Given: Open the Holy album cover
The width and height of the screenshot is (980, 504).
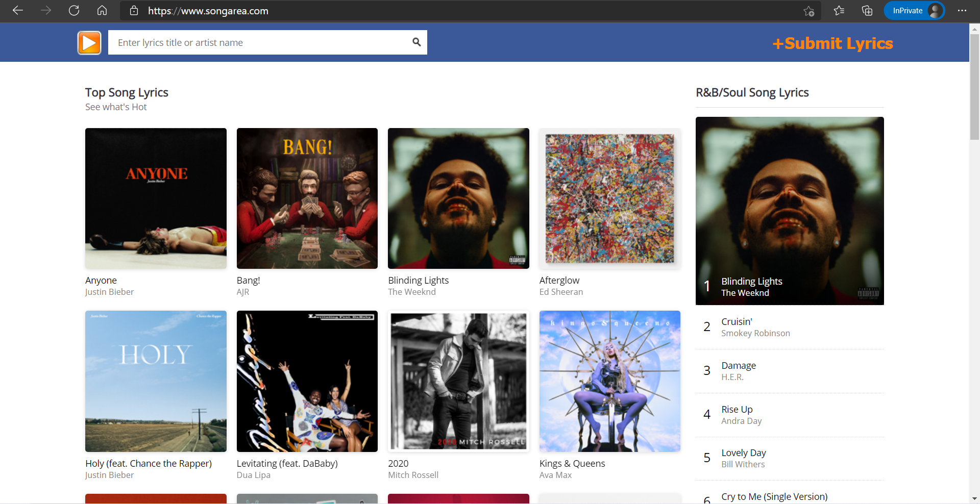Looking at the screenshot, I should click(x=156, y=381).
